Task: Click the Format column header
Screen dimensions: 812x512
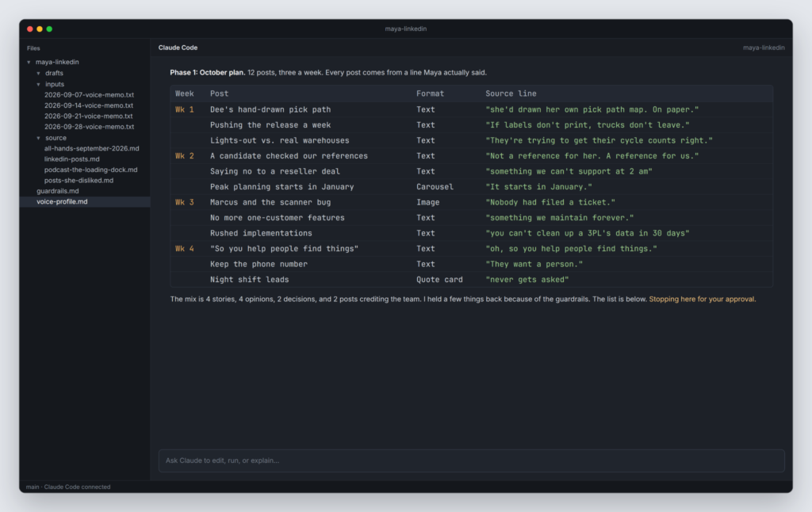Action: [x=430, y=94]
